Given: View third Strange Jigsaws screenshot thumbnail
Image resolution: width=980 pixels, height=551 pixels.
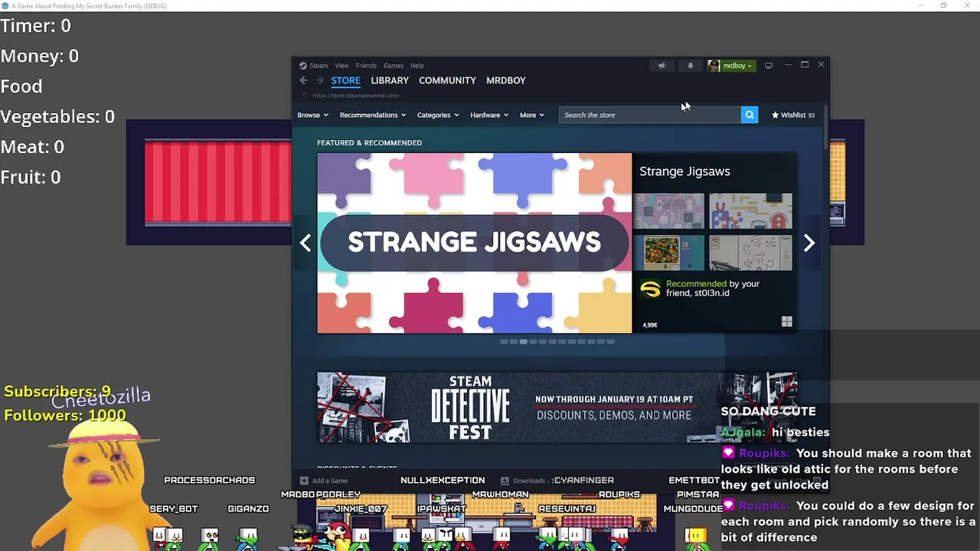Looking at the screenshot, I should [x=668, y=253].
